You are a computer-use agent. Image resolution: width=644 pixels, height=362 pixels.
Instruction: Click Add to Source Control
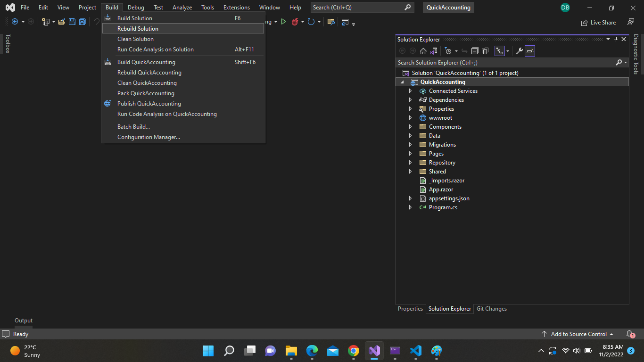point(578,334)
